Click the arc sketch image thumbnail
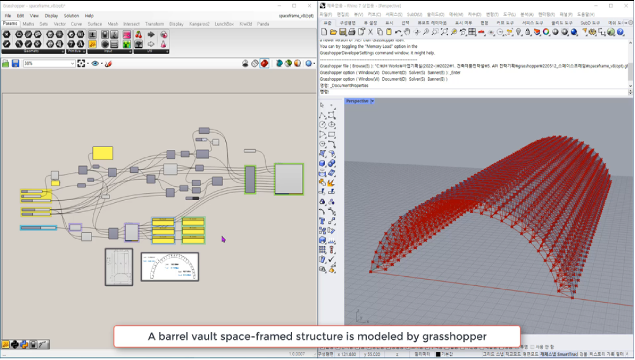 pyautogui.click(x=170, y=267)
